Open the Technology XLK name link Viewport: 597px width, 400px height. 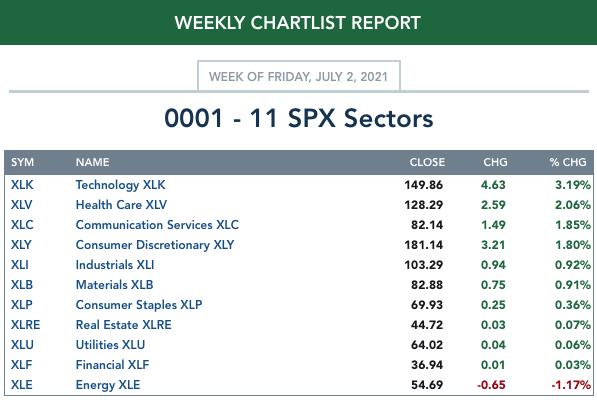coord(120,185)
